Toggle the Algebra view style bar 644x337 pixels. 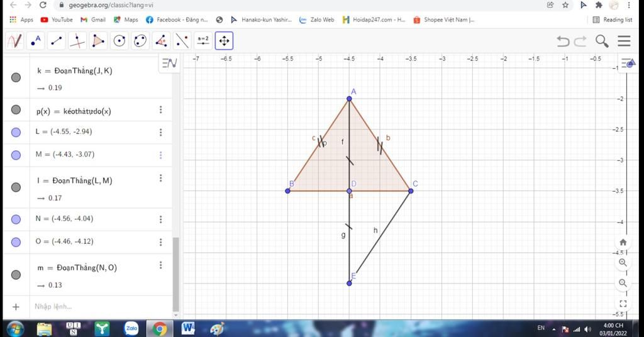(169, 64)
